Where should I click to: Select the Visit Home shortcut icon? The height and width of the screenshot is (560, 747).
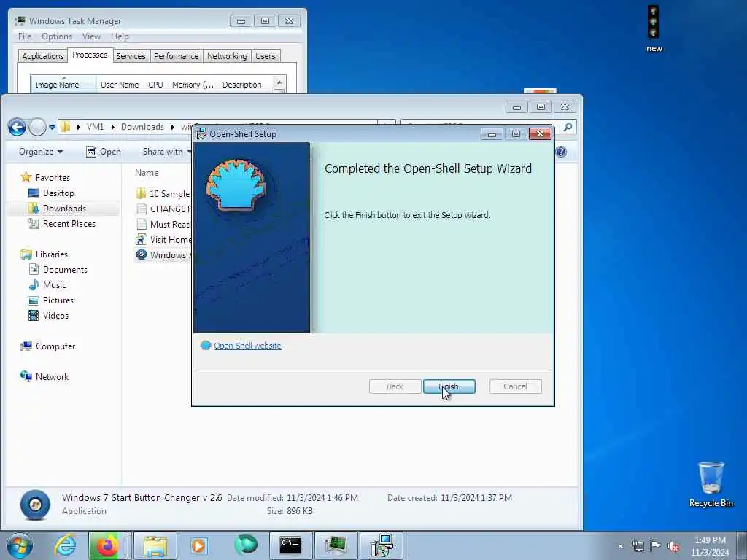coord(141,239)
